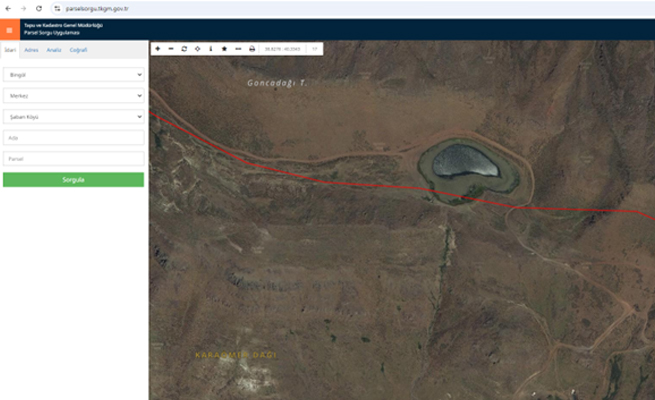Open the Şaban Köyü neighborhood dropdown

click(x=74, y=116)
